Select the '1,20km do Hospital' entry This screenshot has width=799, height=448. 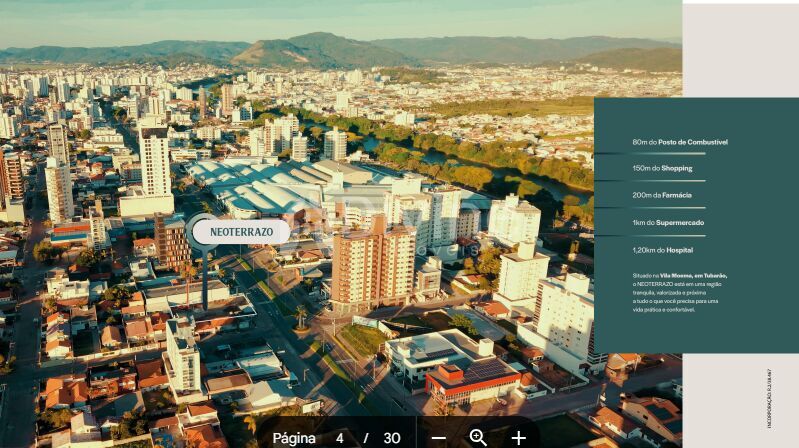(x=662, y=250)
